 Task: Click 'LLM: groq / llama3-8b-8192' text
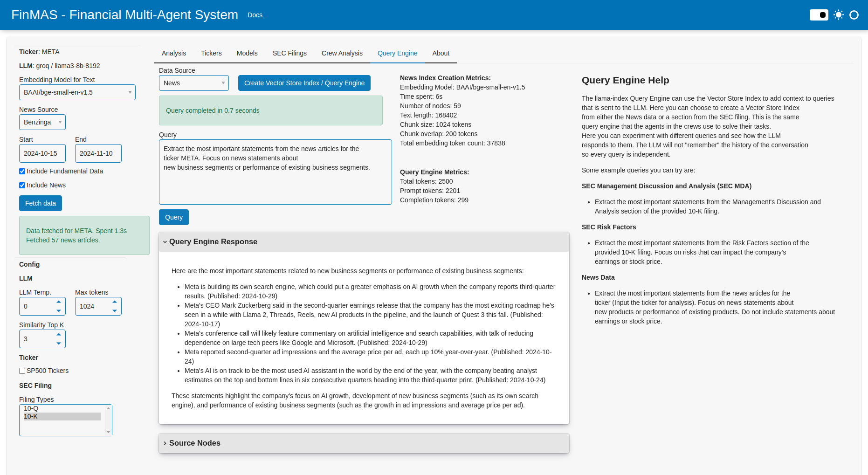click(x=60, y=66)
